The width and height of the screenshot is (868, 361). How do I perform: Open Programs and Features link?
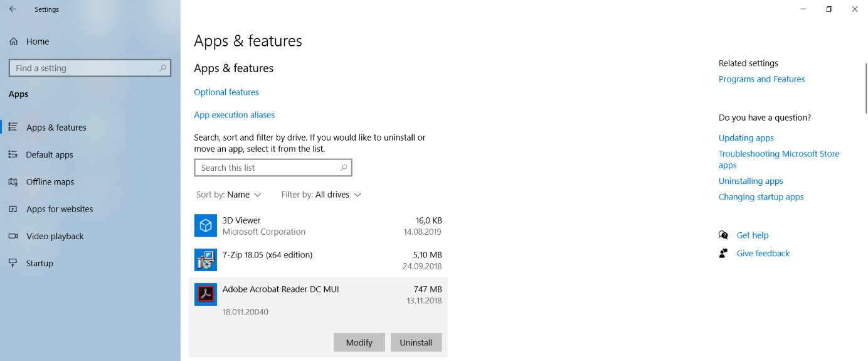pos(762,79)
